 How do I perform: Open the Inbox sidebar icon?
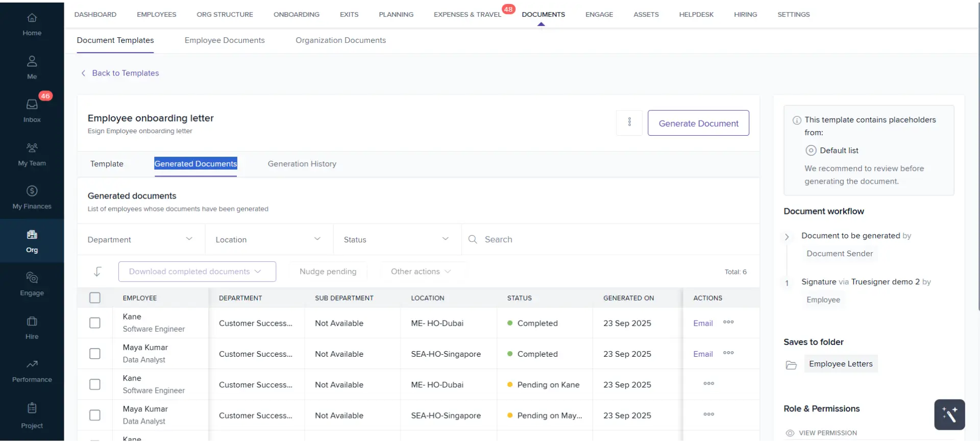32,110
